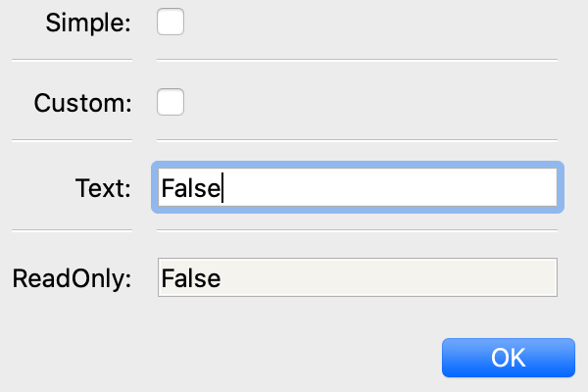Viewport: 588px width, 392px height.
Task: Click the "Simple:" label
Action: [x=88, y=24]
